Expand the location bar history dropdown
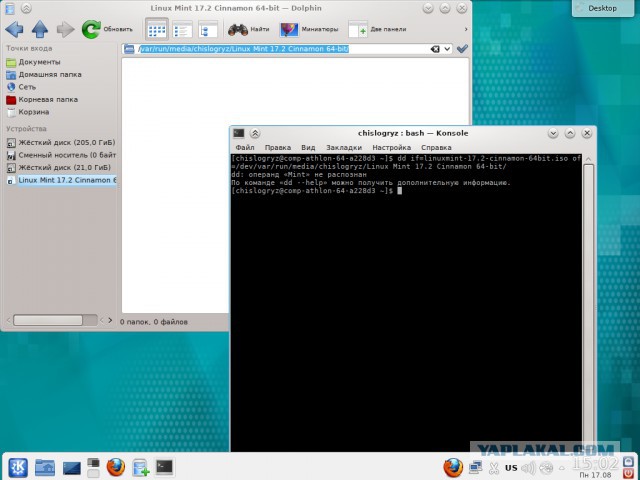Viewport: 640px width, 480px height. coord(447,48)
